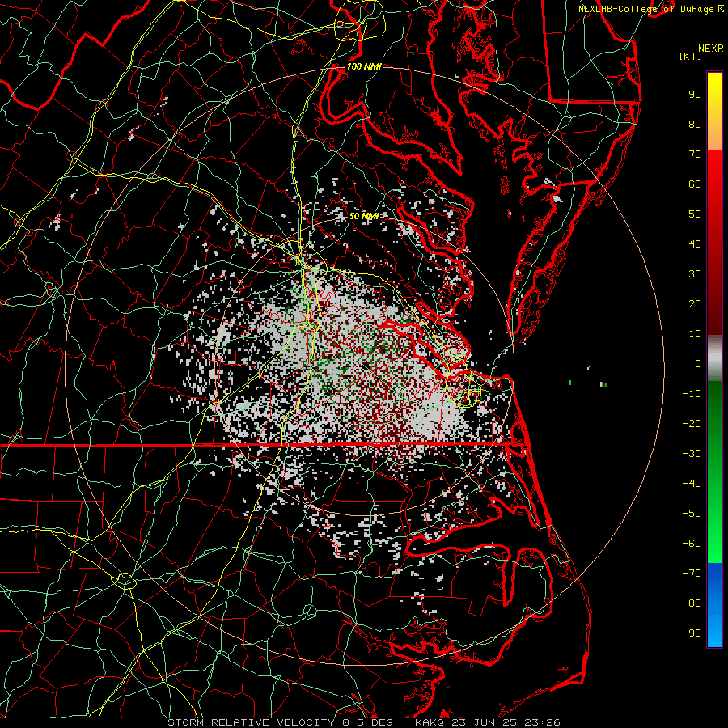Click the -90 value on velocity scale
728x728 pixels.
pos(692,633)
